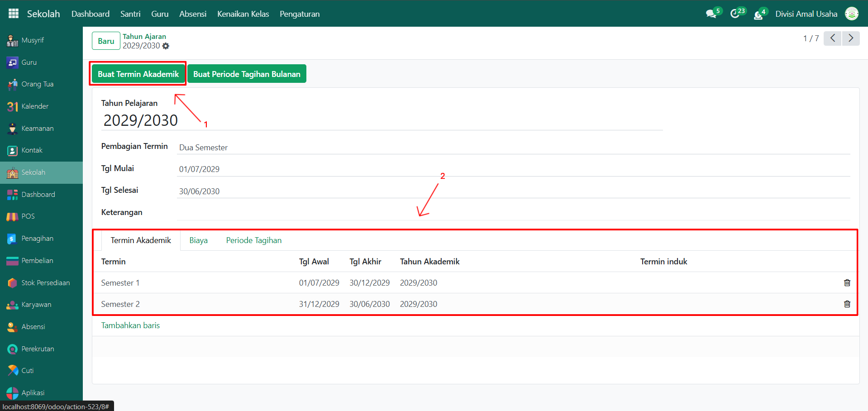The width and height of the screenshot is (868, 411).
Task: Click the Tambahkan baris link
Action: click(130, 325)
